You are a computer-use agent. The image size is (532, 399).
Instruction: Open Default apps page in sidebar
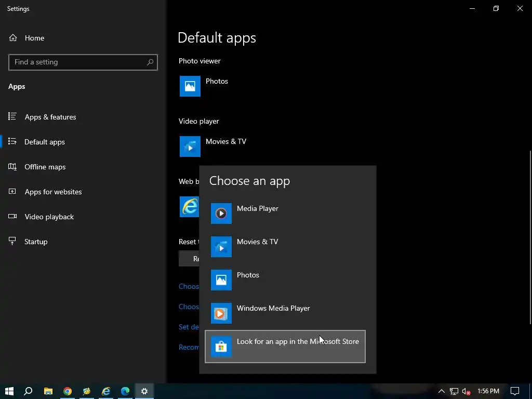(x=45, y=142)
